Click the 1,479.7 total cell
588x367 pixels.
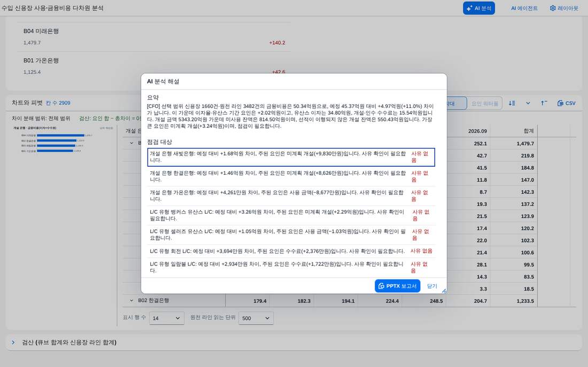click(x=525, y=144)
